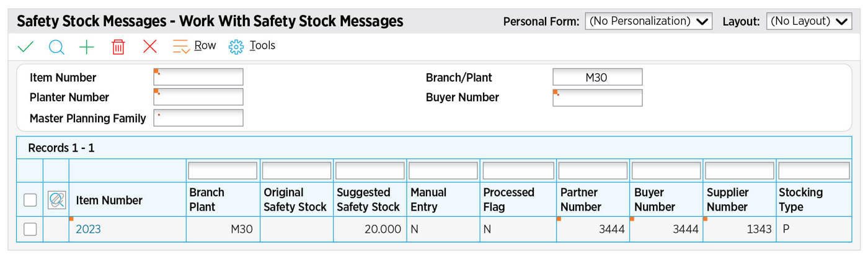The image size is (868, 259).
Task: Open the Layout dropdown
Action: pos(808,21)
